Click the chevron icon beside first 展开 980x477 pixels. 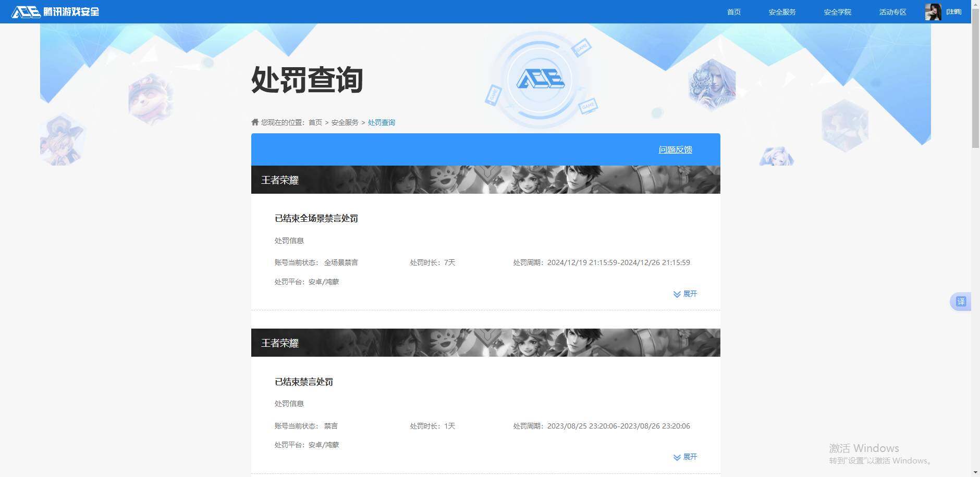click(x=677, y=294)
